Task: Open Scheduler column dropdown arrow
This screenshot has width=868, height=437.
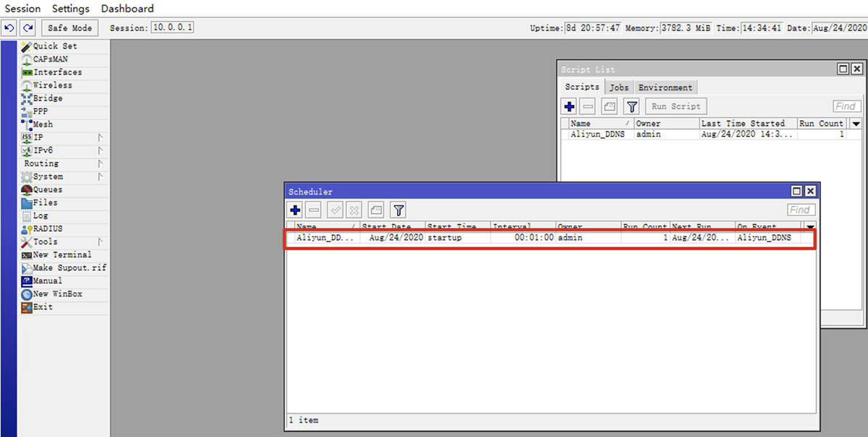Action: [809, 227]
